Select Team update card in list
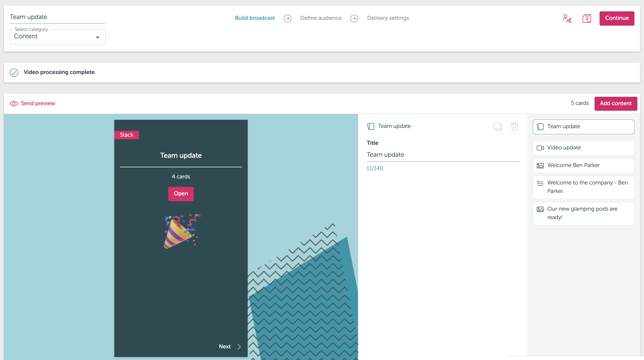The image size is (644, 360). click(x=583, y=127)
